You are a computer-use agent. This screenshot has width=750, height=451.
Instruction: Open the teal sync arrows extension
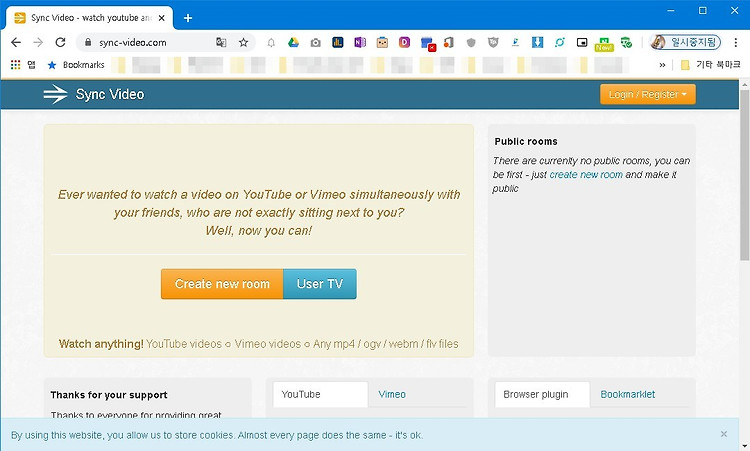pyautogui.click(x=560, y=43)
